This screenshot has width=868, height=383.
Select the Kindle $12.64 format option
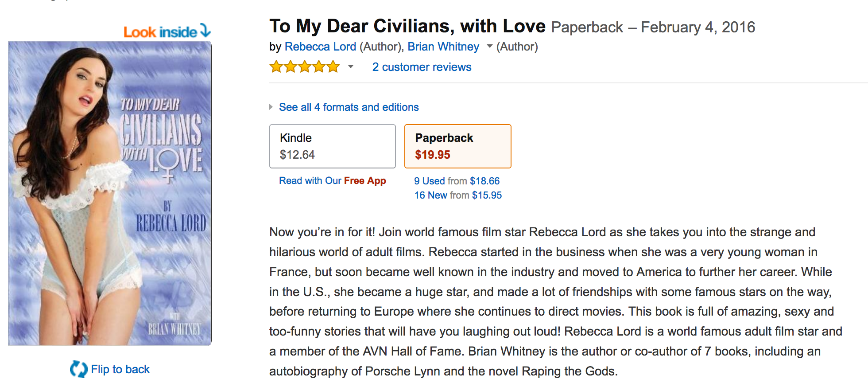pos(332,146)
